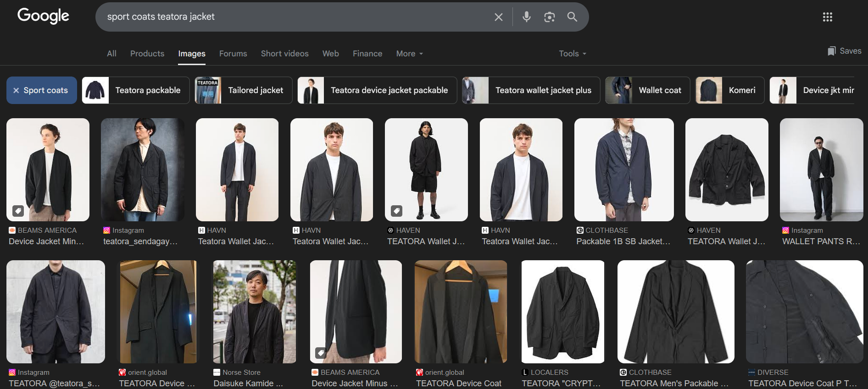868x389 pixels.
Task: Click 'WALLET PANTS R...' title
Action: [x=821, y=241]
